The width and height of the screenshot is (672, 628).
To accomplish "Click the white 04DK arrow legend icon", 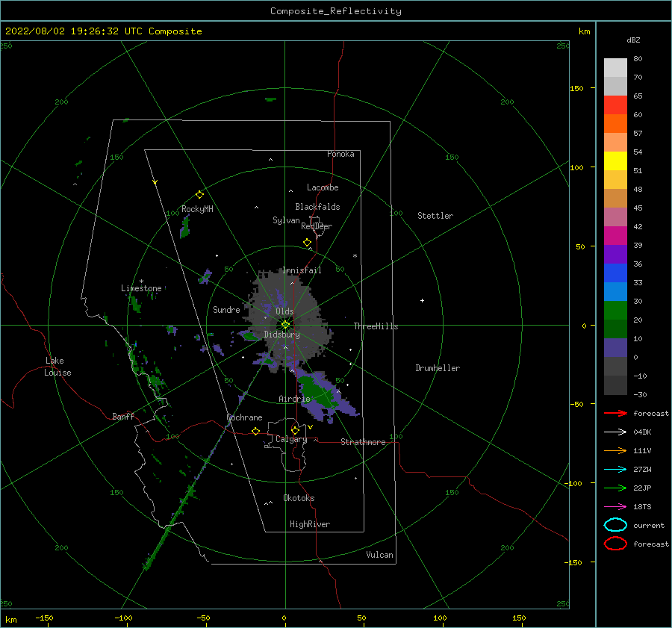I will click(615, 432).
